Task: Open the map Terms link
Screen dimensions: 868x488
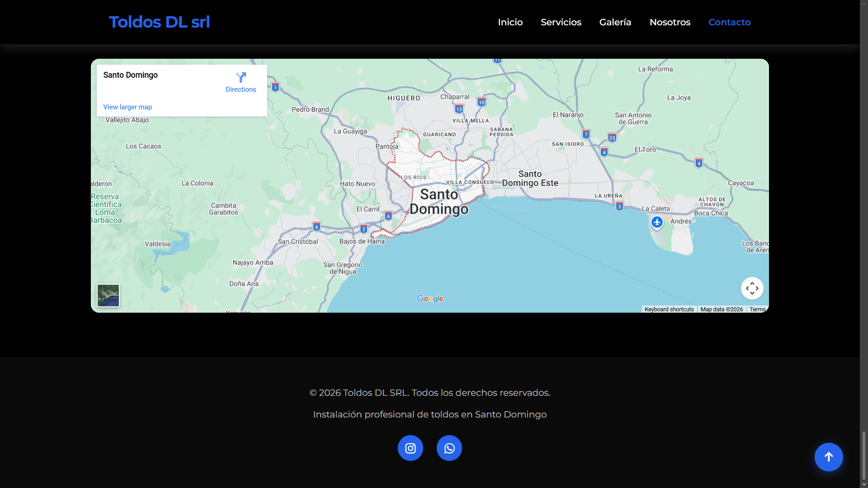Action: [x=757, y=310]
